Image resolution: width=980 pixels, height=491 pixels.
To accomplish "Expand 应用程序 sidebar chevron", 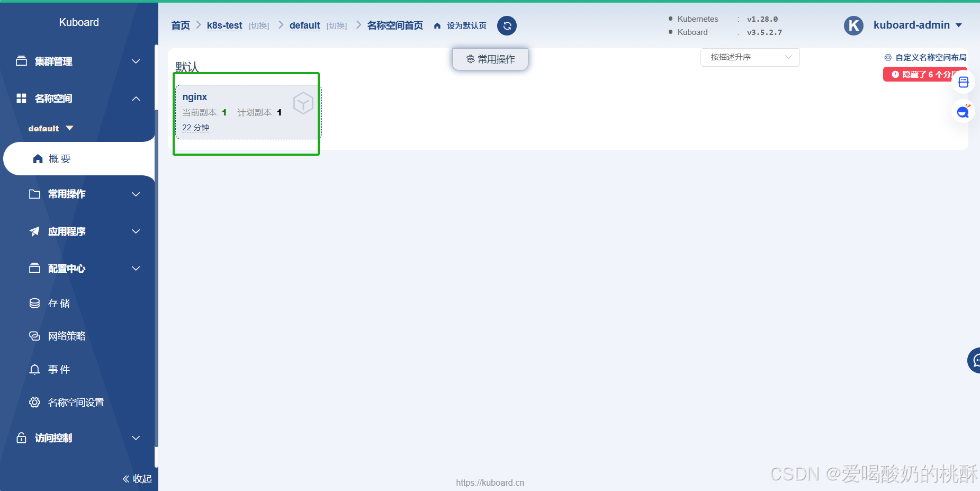I will [136, 231].
